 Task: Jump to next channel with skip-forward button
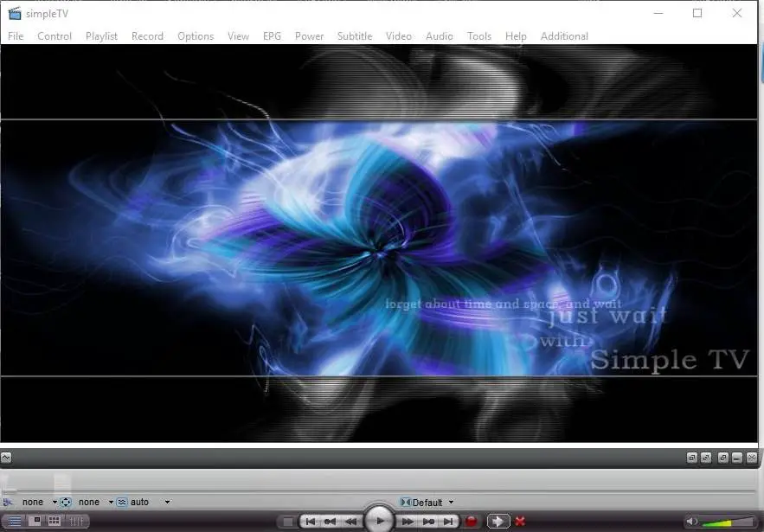click(448, 522)
